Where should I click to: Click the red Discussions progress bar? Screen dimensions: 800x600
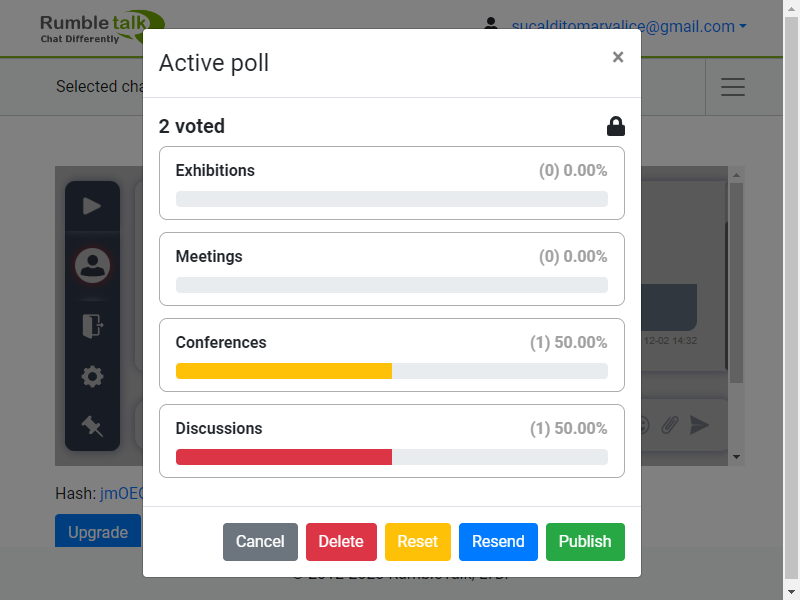(x=284, y=457)
